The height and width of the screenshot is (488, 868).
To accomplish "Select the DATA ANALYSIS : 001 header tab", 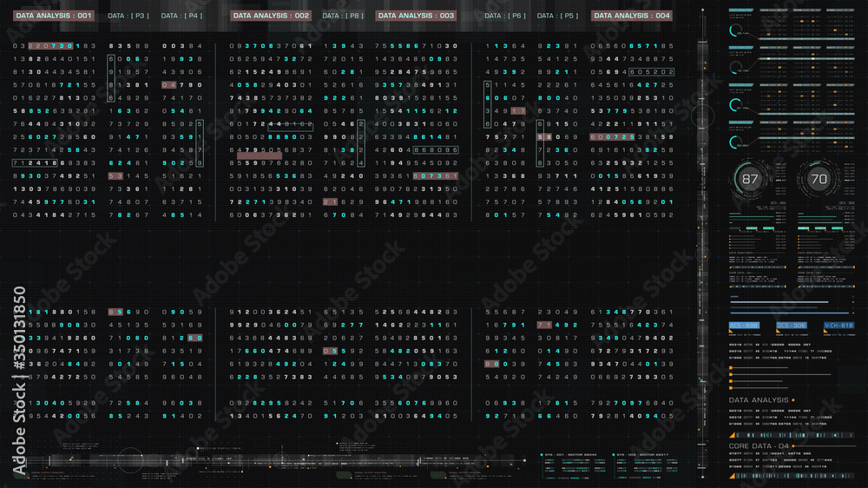I will pos(53,16).
